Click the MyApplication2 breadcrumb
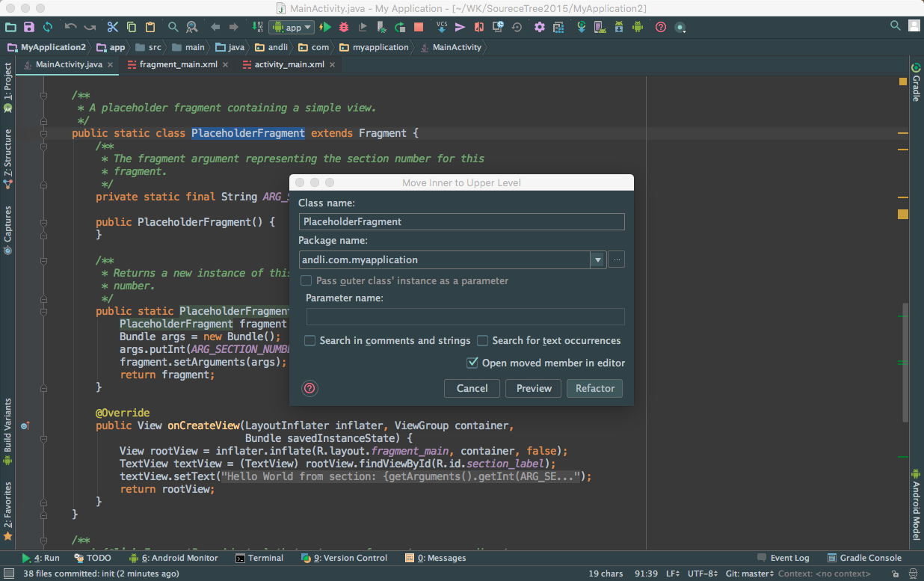This screenshot has height=581, width=924. pos(47,47)
